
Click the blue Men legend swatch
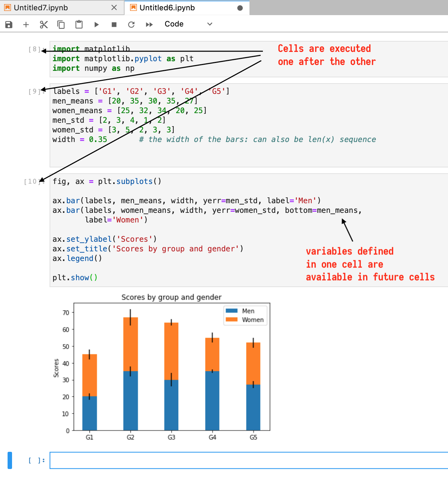231,311
